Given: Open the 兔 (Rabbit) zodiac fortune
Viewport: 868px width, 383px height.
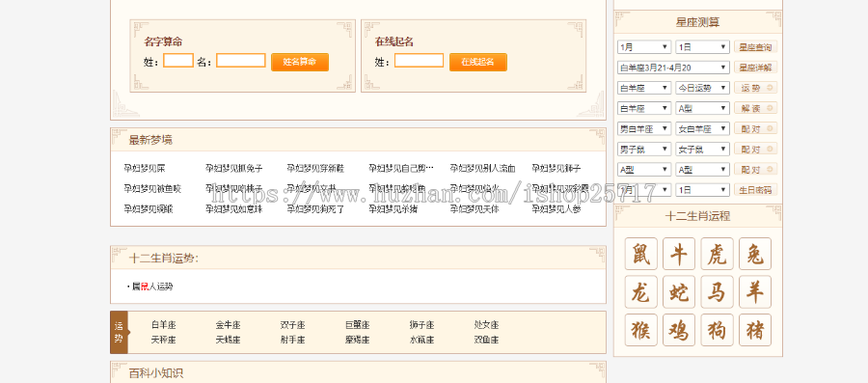Looking at the screenshot, I should pos(755,254).
